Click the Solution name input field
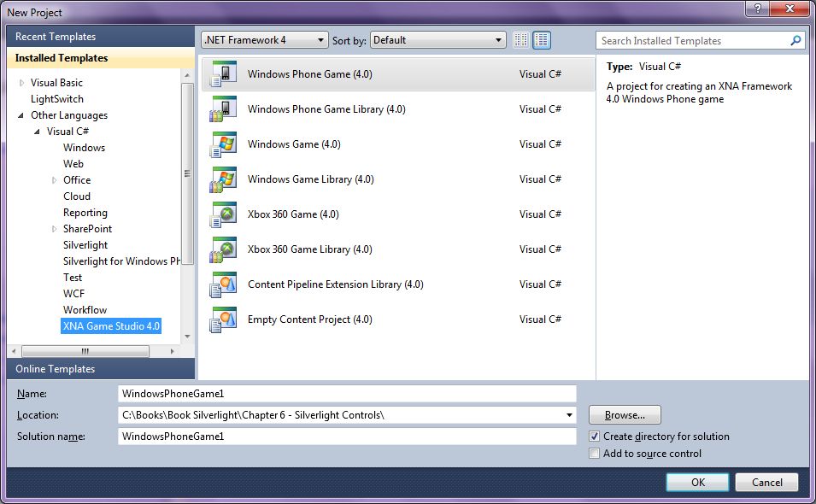Image resolution: width=816 pixels, height=504 pixels. point(347,437)
